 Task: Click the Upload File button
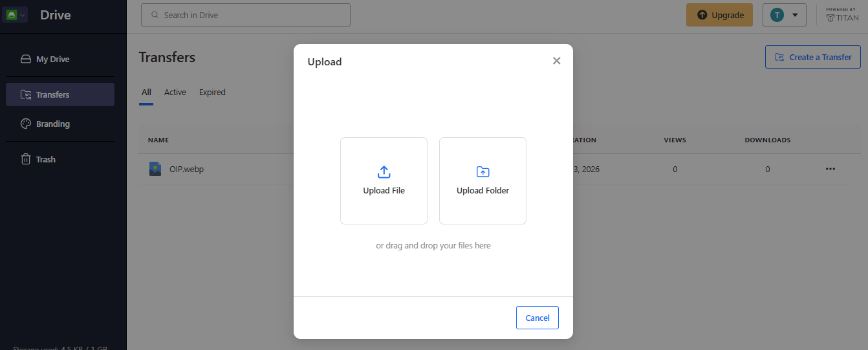[x=384, y=180]
